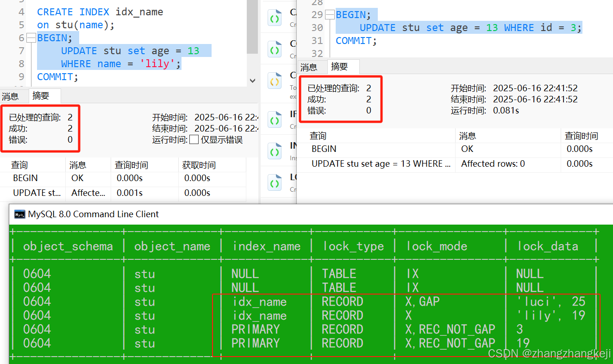Click the lock_data header in console
The image size is (613, 364).
point(548,246)
